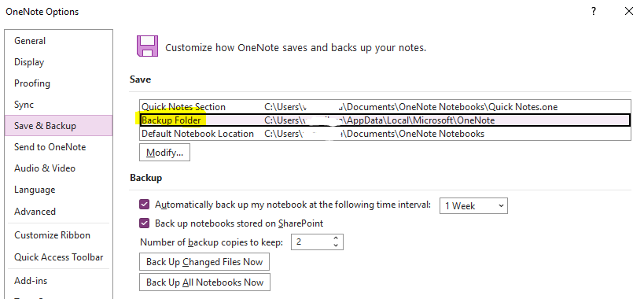
Task: Click Back Up Changed Files Now
Action: click(204, 262)
